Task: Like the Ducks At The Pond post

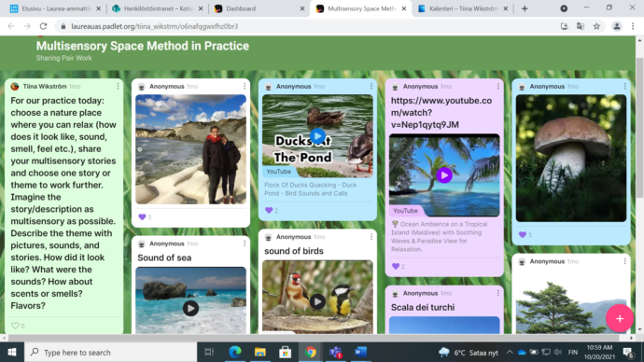Action: pyautogui.click(x=269, y=210)
